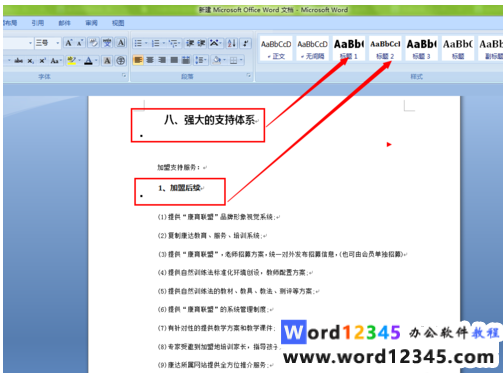The height and width of the screenshot is (373, 504).
Task: Expand the Multilevel List dropdown arrow
Action: (x=180, y=43)
